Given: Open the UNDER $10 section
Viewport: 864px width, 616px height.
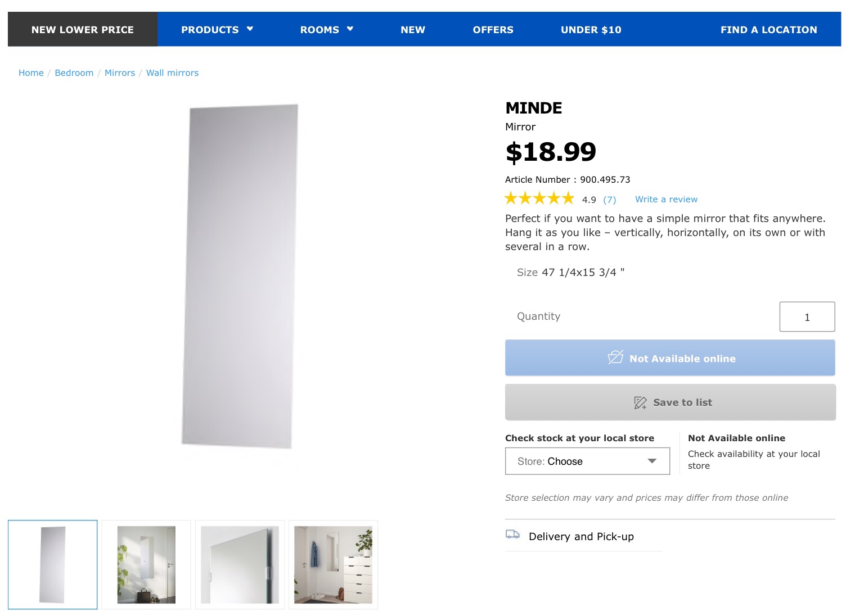Looking at the screenshot, I should [591, 30].
